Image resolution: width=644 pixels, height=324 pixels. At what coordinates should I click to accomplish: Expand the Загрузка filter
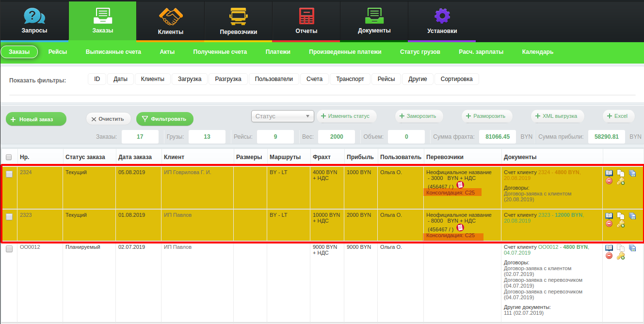[x=190, y=79]
